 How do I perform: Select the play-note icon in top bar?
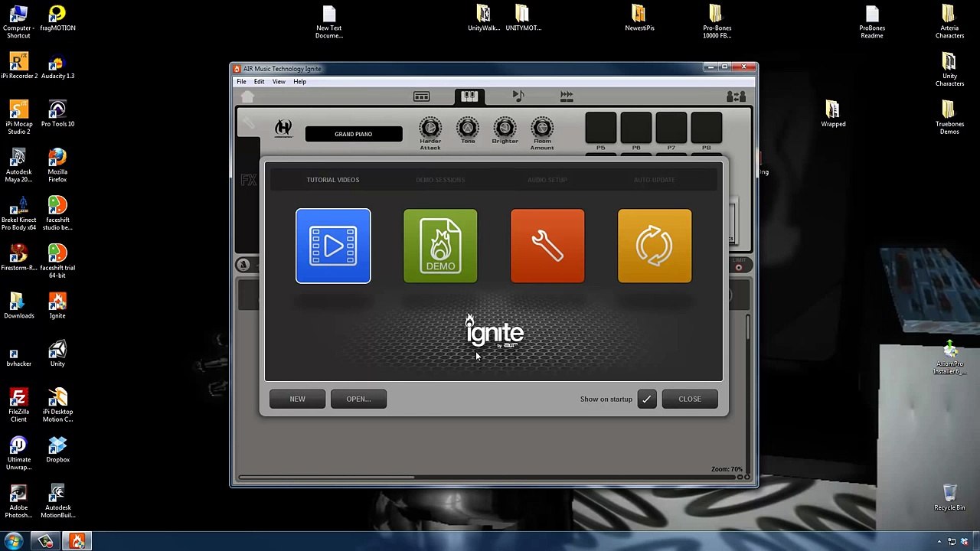pos(518,96)
